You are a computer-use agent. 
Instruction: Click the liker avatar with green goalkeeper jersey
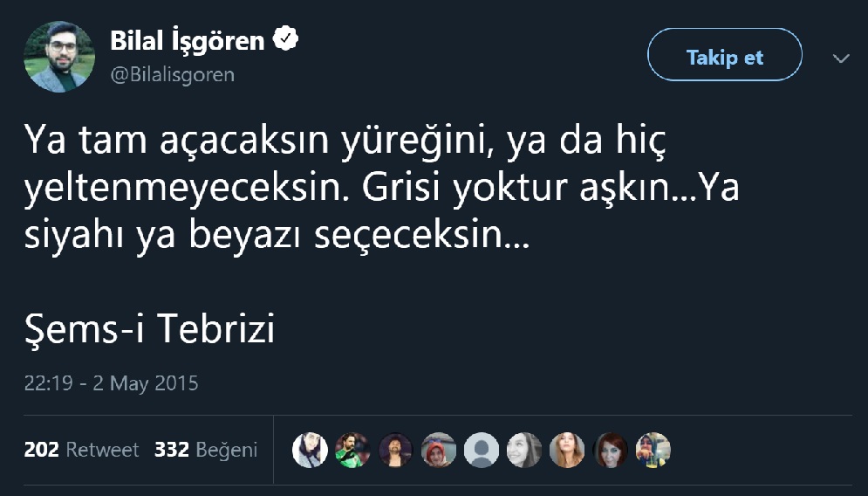tap(353, 450)
